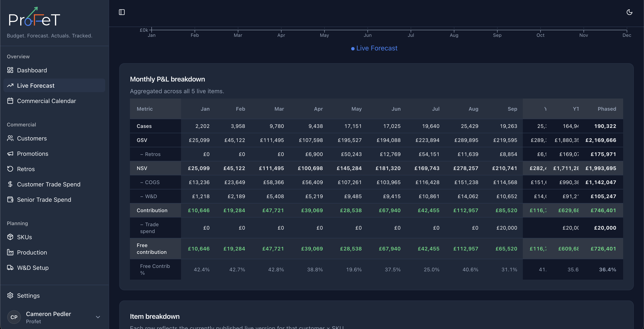Navigate to Customers
The image size is (644, 329).
(54, 138)
